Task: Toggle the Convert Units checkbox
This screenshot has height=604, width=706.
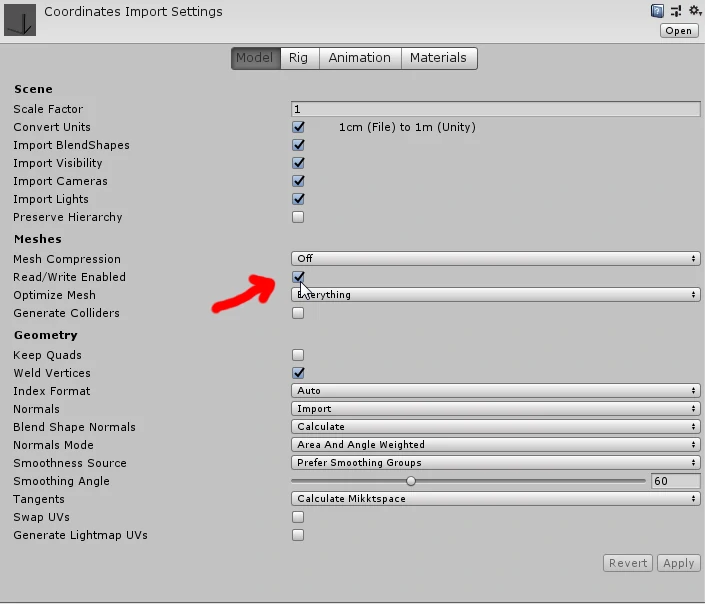Action: (298, 127)
